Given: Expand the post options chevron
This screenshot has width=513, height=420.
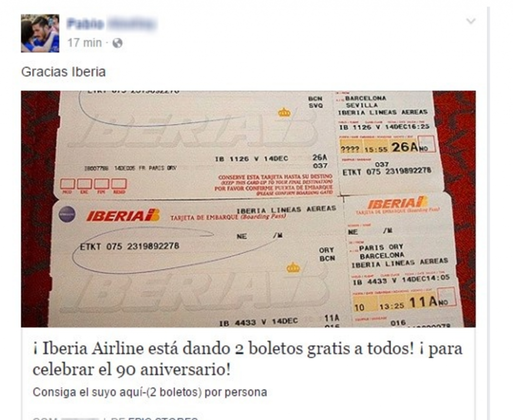Looking at the screenshot, I should pyautogui.click(x=470, y=21).
